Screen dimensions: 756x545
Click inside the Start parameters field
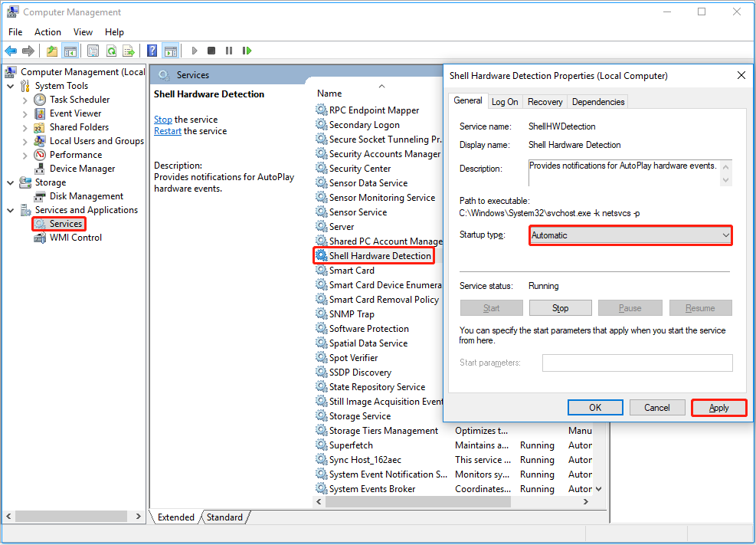point(637,363)
